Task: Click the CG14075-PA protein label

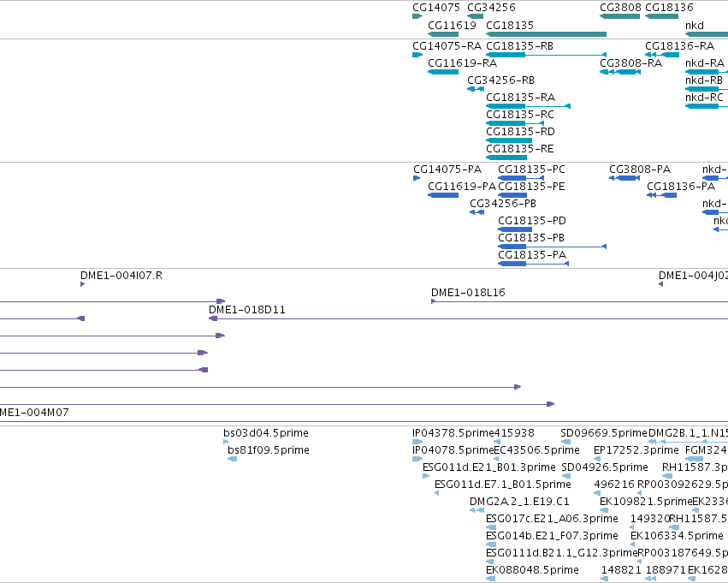Action: pos(447,170)
